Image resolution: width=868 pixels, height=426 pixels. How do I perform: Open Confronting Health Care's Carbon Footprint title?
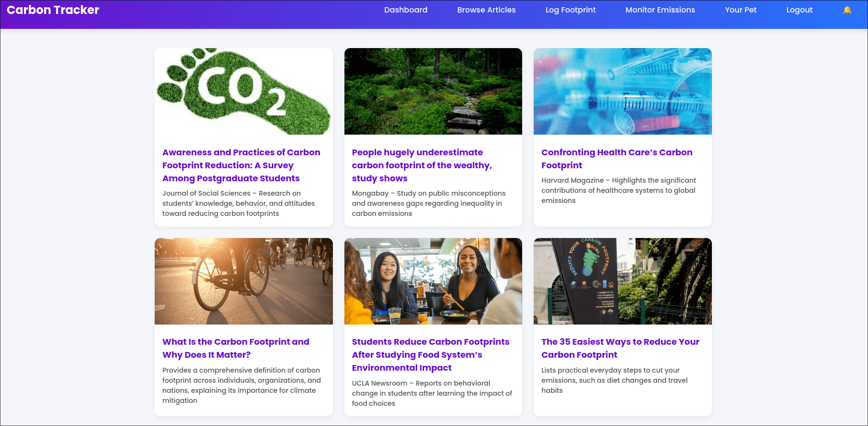[x=617, y=159]
